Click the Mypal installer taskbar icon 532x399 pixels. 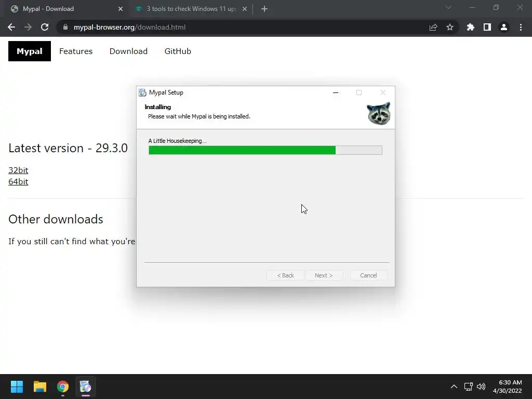click(86, 387)
